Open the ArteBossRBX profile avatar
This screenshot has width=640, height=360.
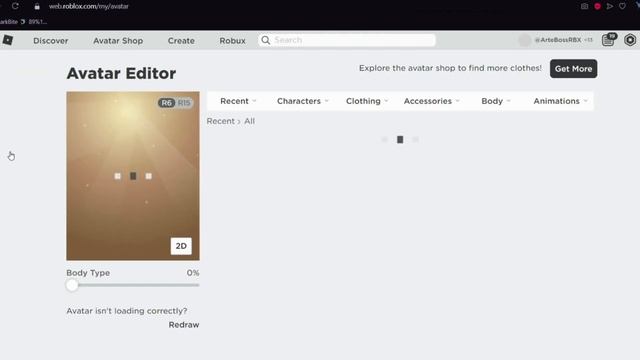tap(524, 40)
